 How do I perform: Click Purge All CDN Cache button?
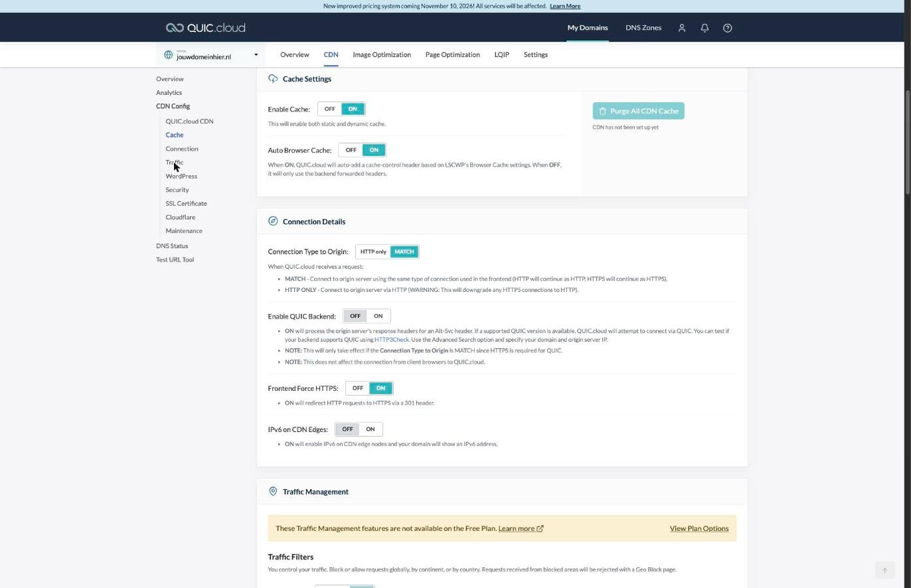[x=638, y=111]
